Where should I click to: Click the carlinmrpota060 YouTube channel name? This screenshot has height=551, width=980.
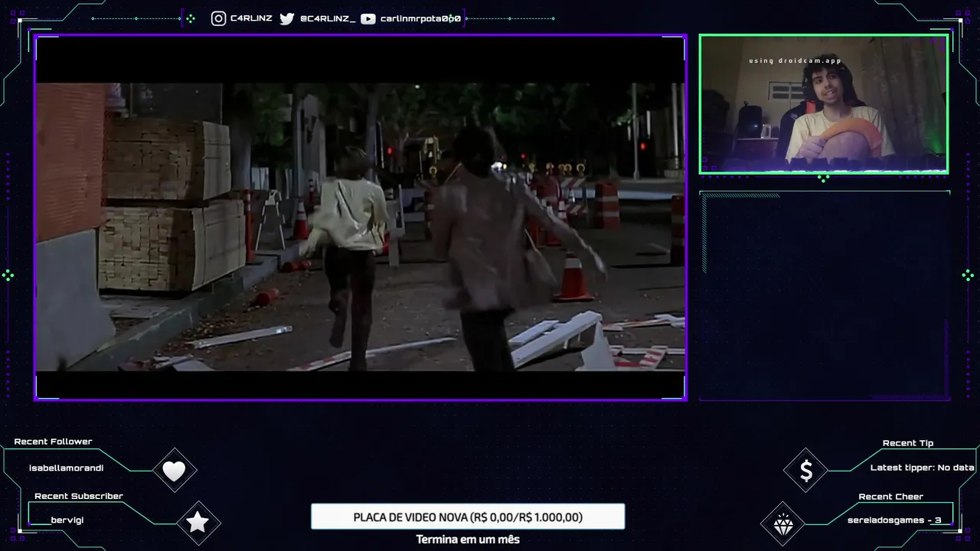click(420, 18)
